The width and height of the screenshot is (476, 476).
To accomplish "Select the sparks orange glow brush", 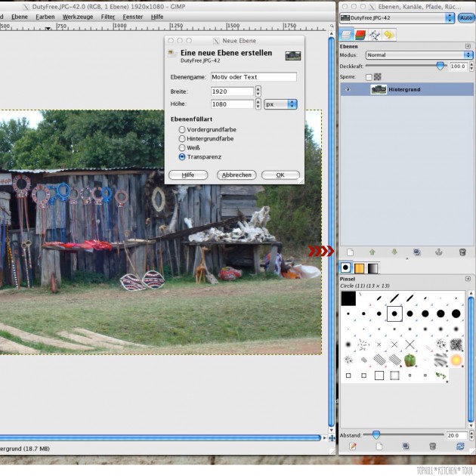I will [x=456, y=360].
